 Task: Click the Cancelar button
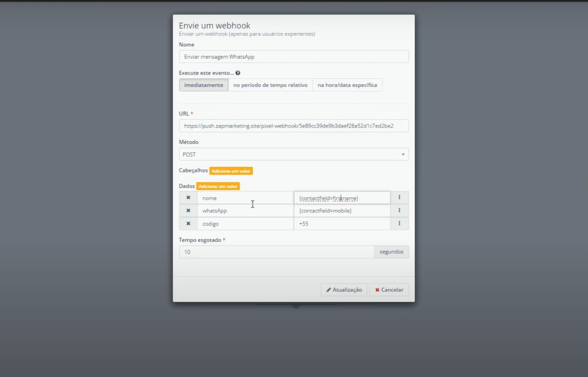click(x=389, y=290)
